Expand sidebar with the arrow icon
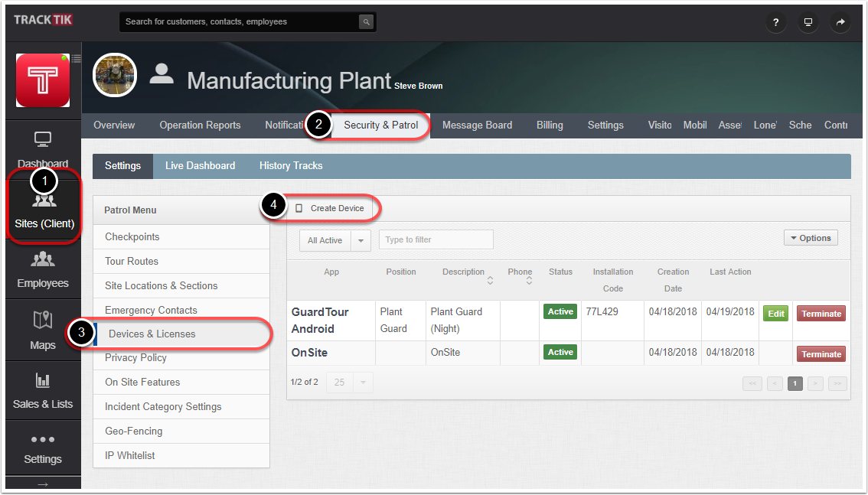The height and width of the screenshot is (495, 868). (x=43, y=484)
